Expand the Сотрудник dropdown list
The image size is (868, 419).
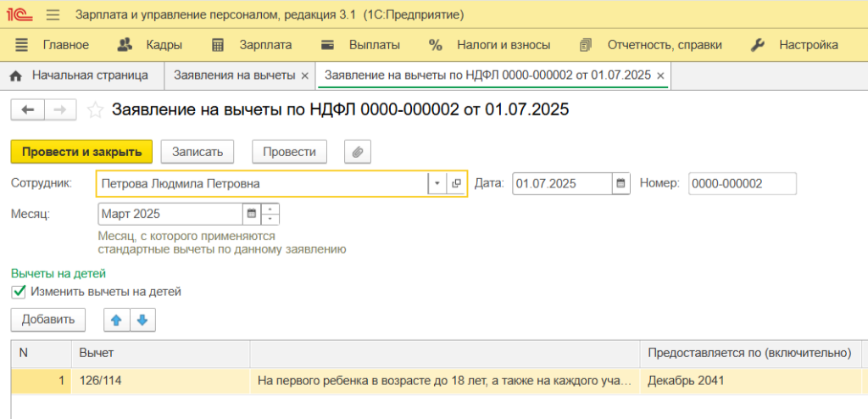437,183
